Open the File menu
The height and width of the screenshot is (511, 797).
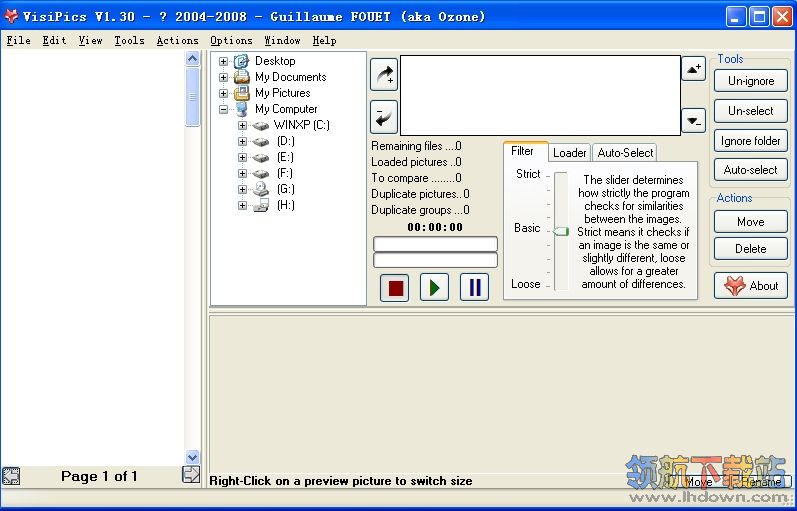(18, 40)
